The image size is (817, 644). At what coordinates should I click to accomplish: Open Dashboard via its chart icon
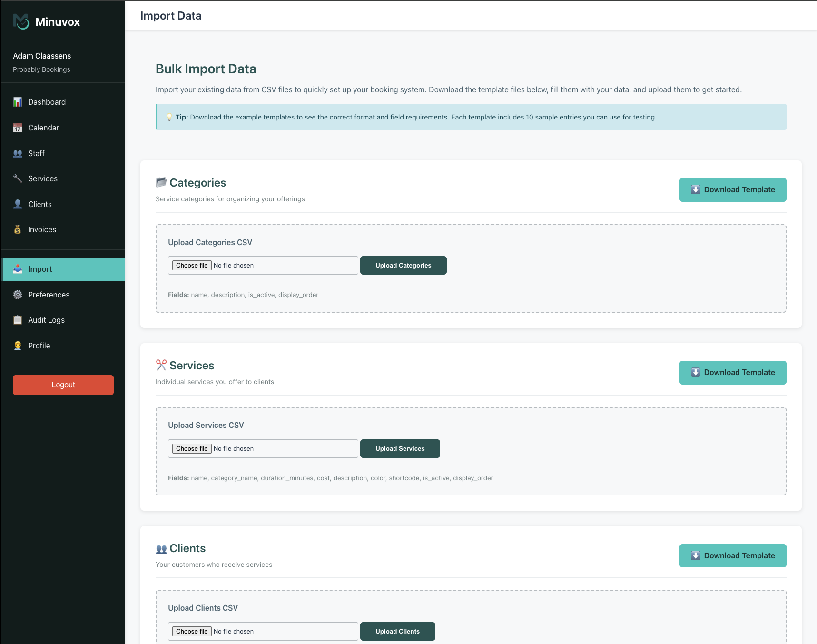18,102
